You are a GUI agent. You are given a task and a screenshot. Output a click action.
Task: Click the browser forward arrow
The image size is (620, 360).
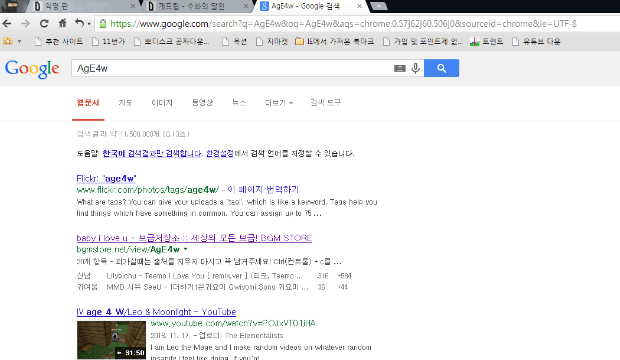point(25,24)
